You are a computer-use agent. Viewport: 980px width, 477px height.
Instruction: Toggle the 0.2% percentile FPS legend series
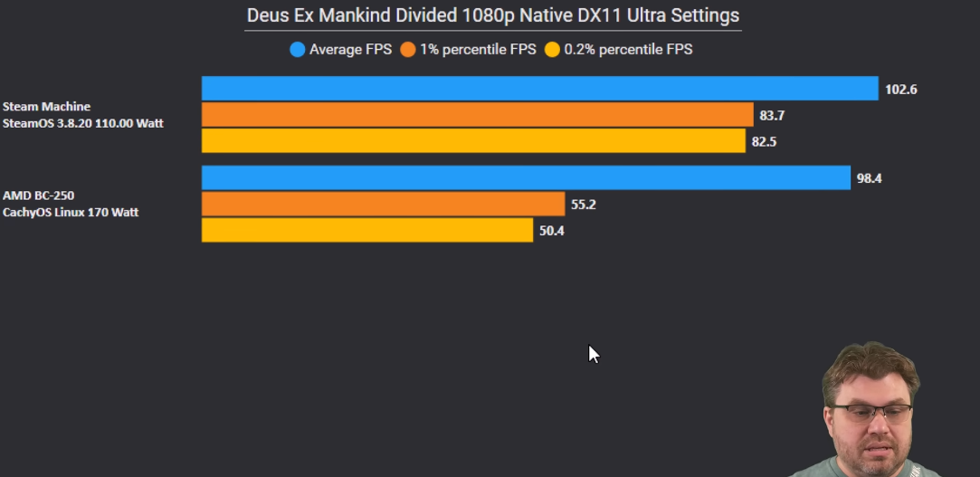click(x=619, y=50)
